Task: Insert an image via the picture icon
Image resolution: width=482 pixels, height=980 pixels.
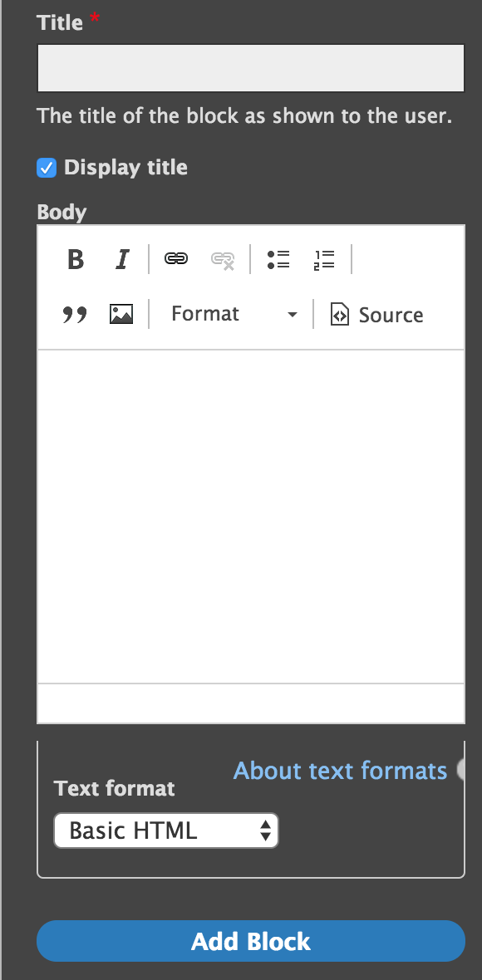Action: pos(121,314)
